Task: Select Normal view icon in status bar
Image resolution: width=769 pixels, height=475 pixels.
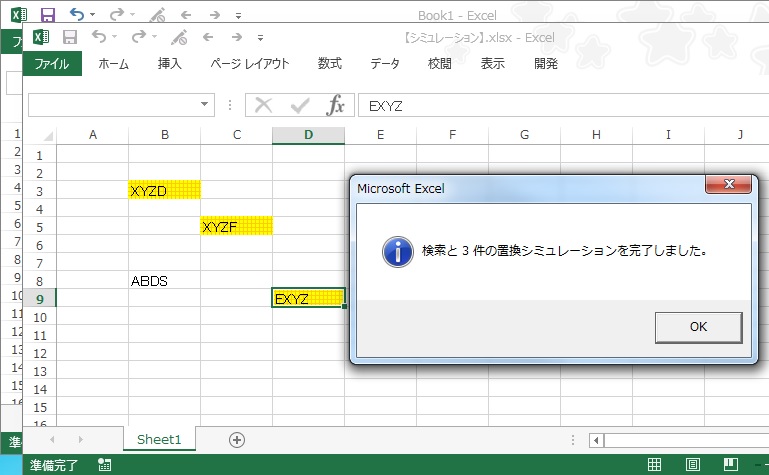Action: (x=654, y=465)
